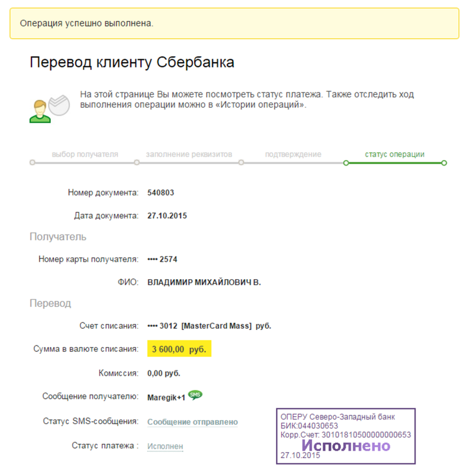Select the green "статус операции" step
This screenshot has width=476, height=474.
point(394,154)
